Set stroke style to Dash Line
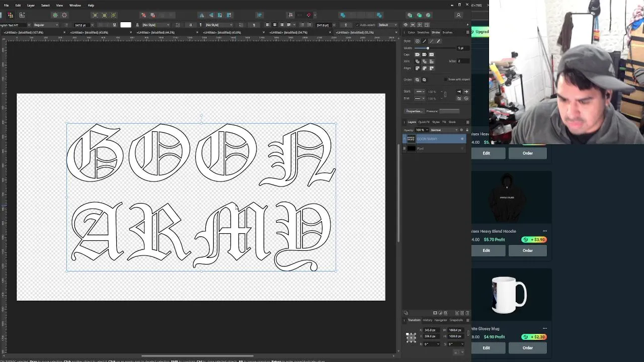This screenshot has width=644, height=362. pyautogui.click(x=432, y=41)
